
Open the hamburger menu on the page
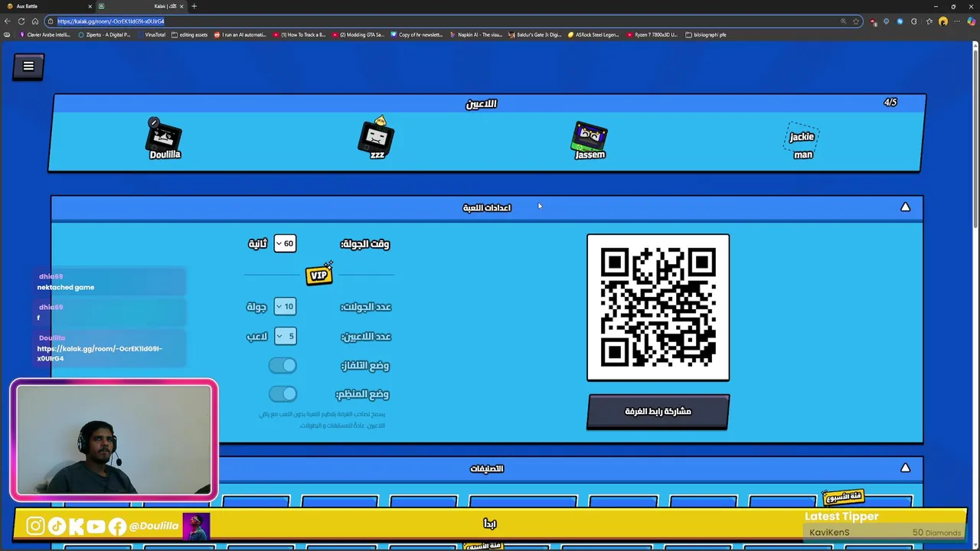tap(28, 67)
